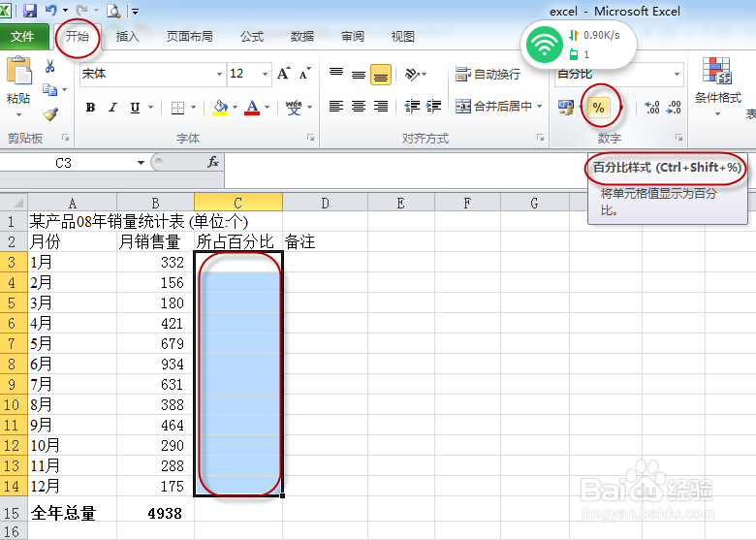The width and height of the screenshot is (756, 540).
Task: Open the 文件 File tab
Action: 22,36
